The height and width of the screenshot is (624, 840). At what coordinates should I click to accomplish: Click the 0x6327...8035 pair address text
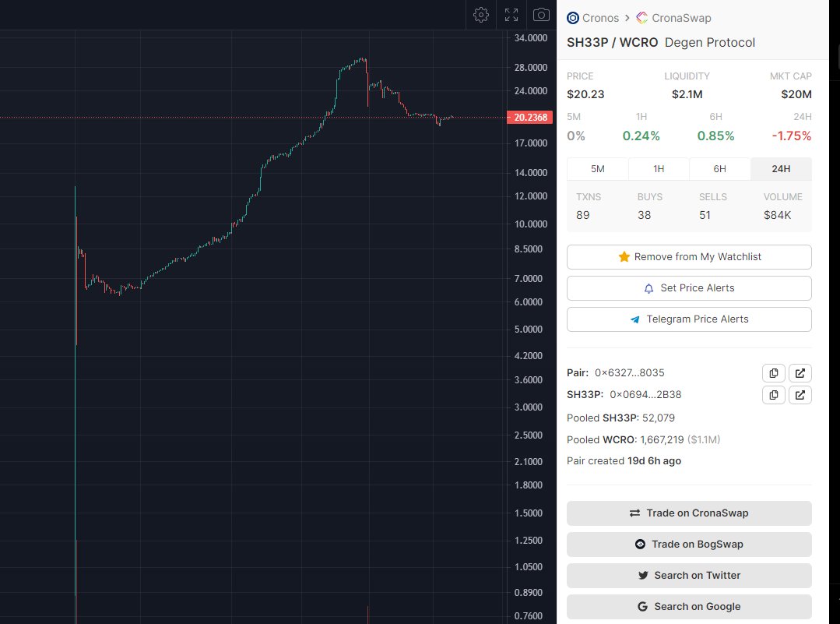pyautogui.click(x=630, y=372)
